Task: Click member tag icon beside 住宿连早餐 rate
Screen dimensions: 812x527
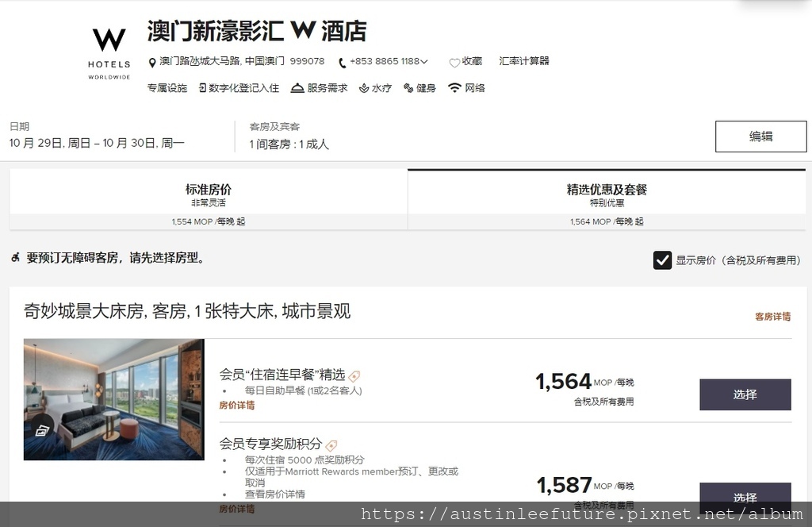Action: click(x=354, y=375)
